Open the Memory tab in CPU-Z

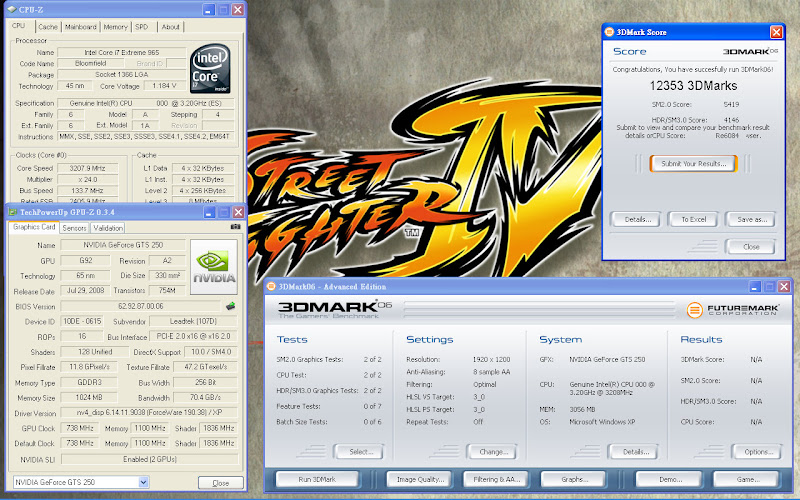point(116,27)
